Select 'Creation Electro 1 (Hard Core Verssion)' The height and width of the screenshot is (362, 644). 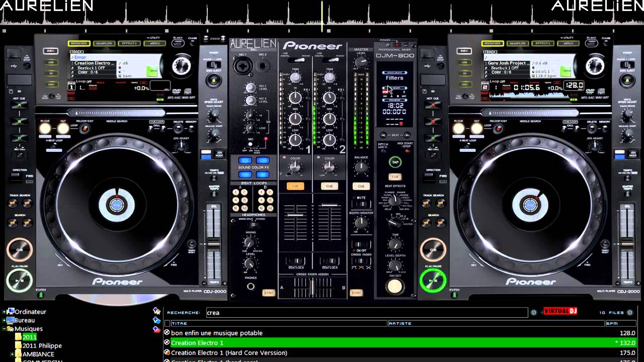[400, 353]
